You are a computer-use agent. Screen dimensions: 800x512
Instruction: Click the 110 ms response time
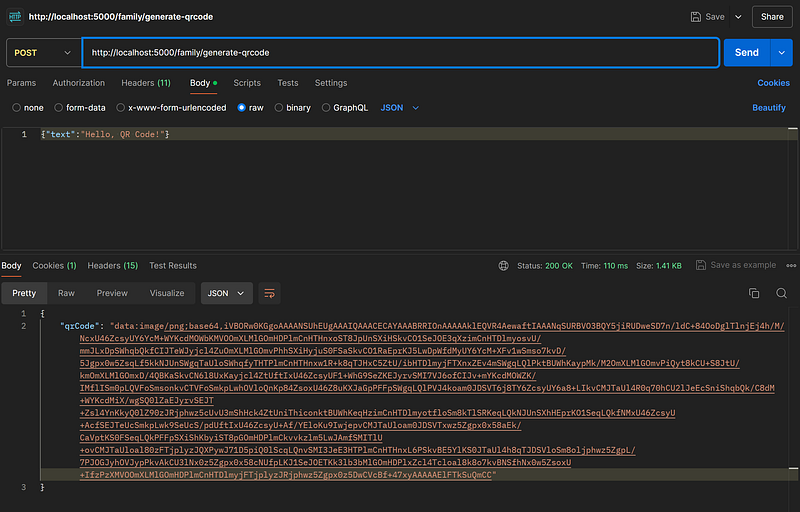click(x=616, y=266)
